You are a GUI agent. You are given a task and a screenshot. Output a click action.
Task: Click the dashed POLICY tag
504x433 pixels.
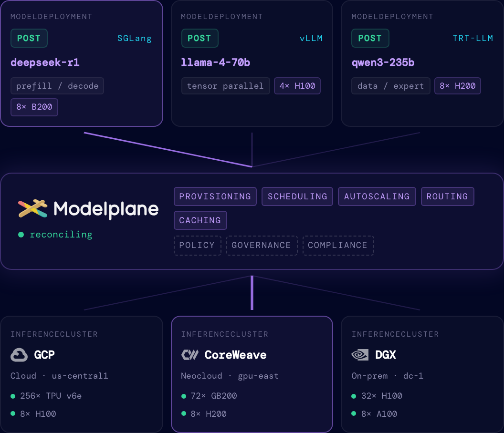point(198,246)
